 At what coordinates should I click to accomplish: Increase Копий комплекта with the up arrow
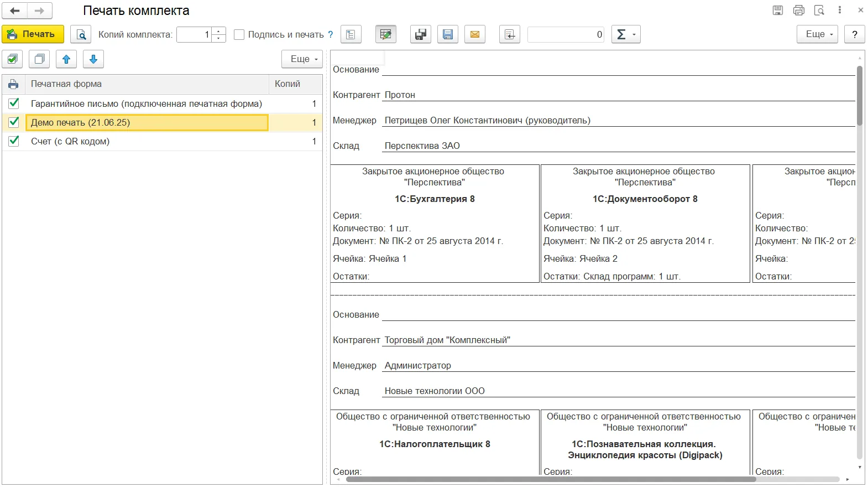[219, 31]
